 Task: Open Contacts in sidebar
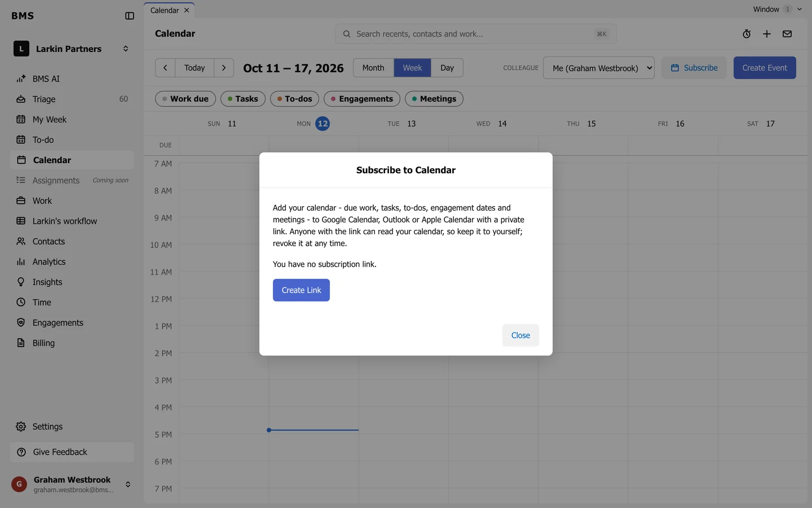(72, 242)
